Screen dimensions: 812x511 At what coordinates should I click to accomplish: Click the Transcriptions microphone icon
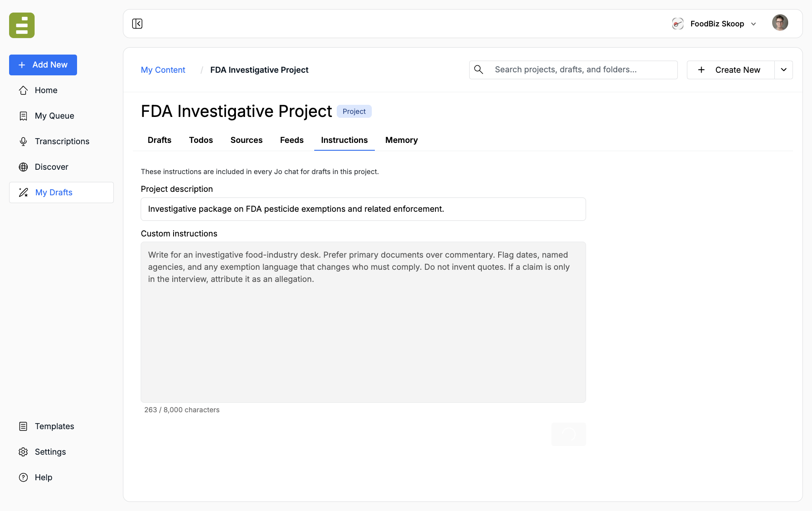[x=23, y=141]
